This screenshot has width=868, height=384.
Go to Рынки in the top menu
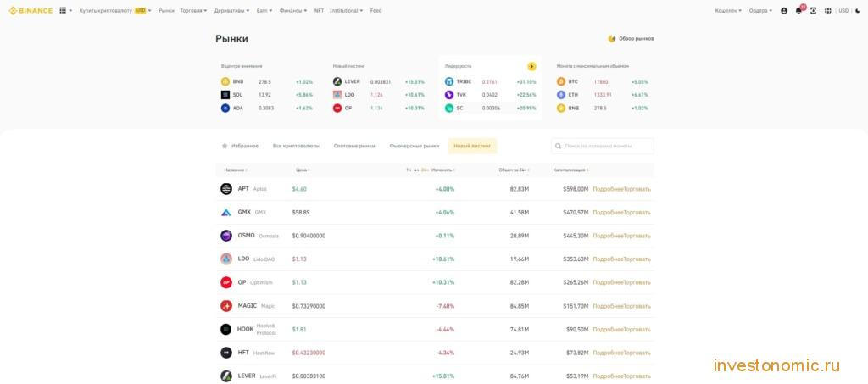click(166, 10)
